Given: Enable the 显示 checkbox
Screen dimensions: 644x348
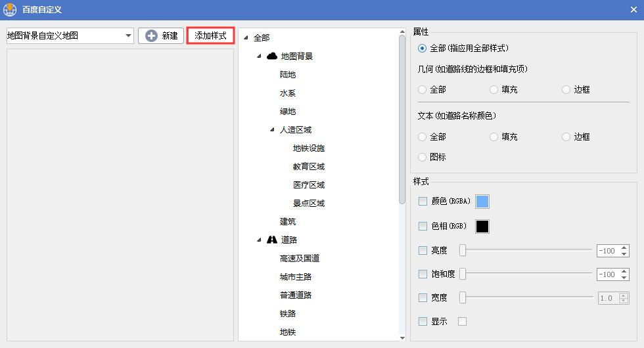Looking at the screenshot, I should click(x=423, y=321).
